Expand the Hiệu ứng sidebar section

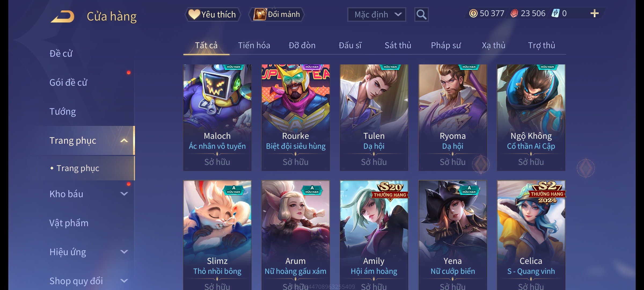coord(124,252)
